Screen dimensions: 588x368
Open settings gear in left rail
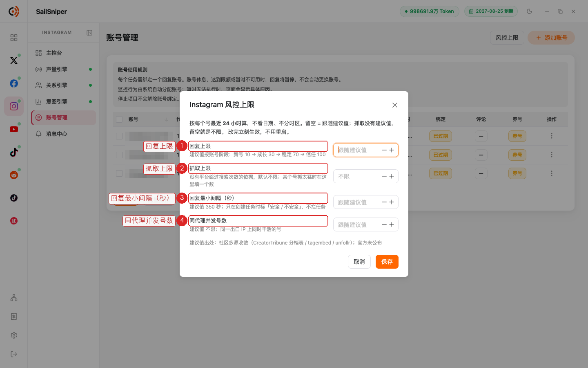14,335
